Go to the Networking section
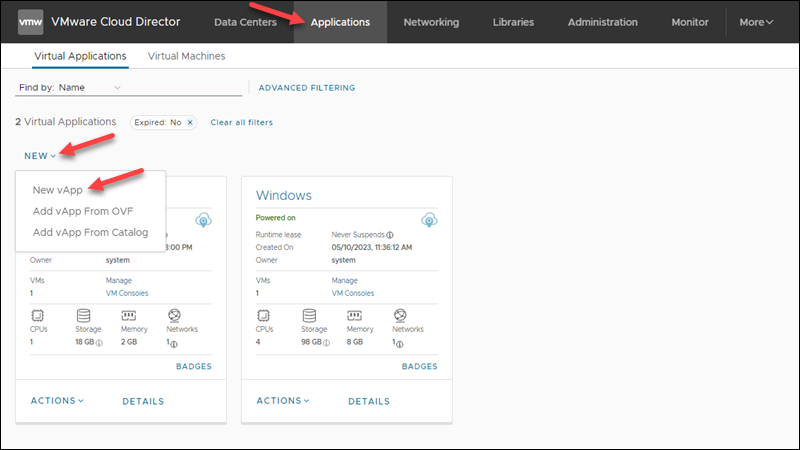 click(431, 22)
